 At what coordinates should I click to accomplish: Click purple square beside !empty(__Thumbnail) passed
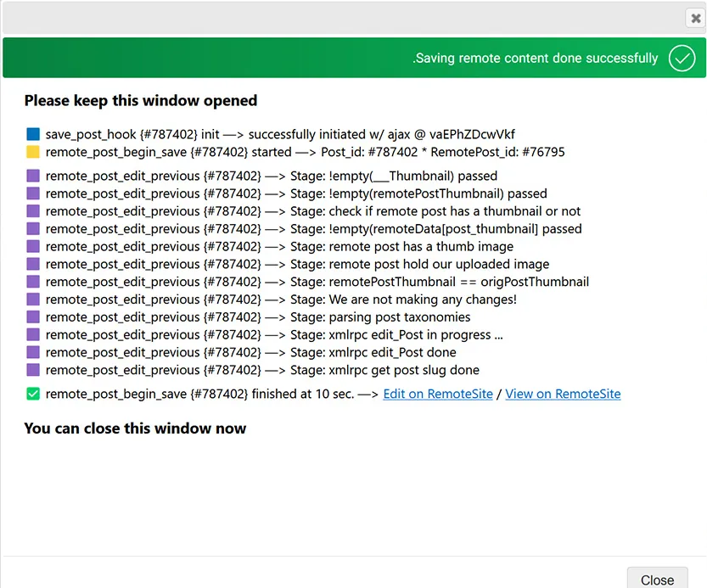(x=33, y=176)
